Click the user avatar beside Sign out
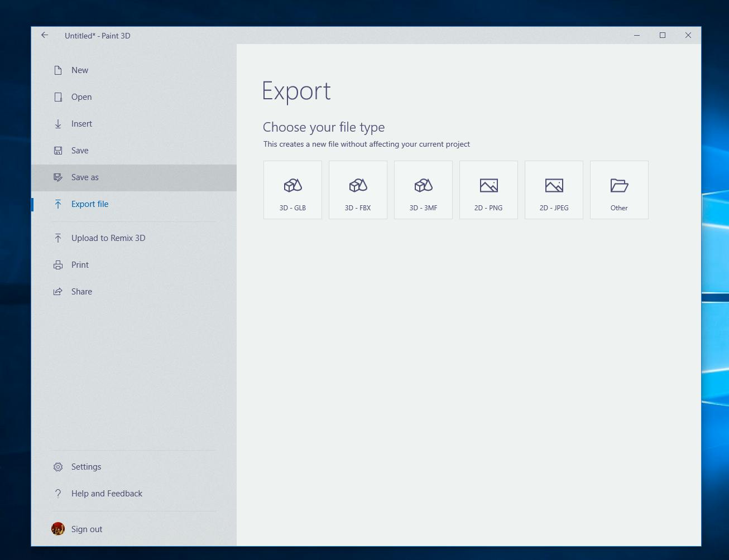 58,529
